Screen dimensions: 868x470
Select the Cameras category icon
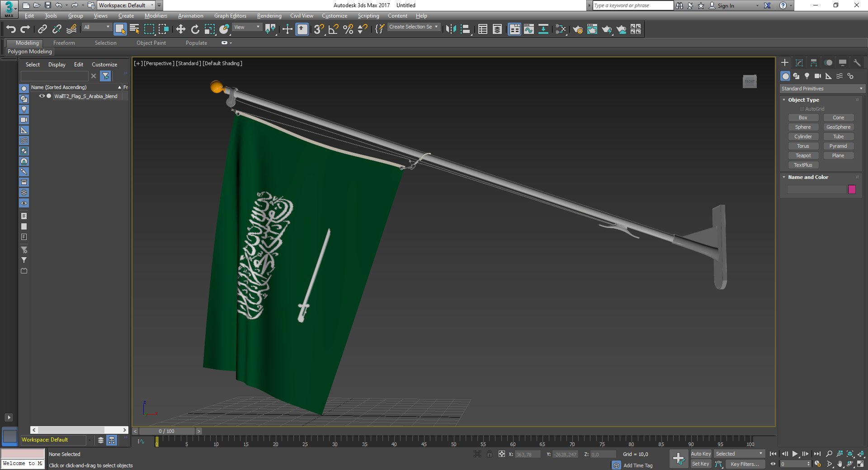point(818,76)
